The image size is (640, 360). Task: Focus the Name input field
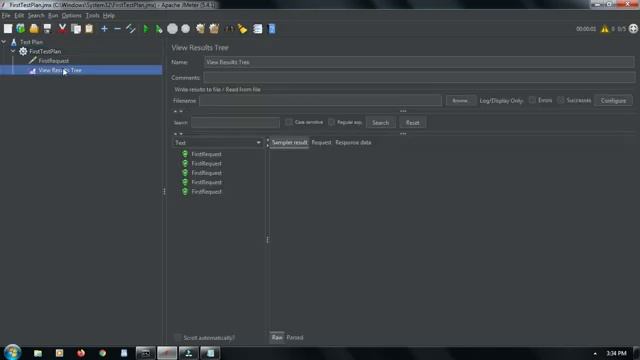click(x=419, y=62)
